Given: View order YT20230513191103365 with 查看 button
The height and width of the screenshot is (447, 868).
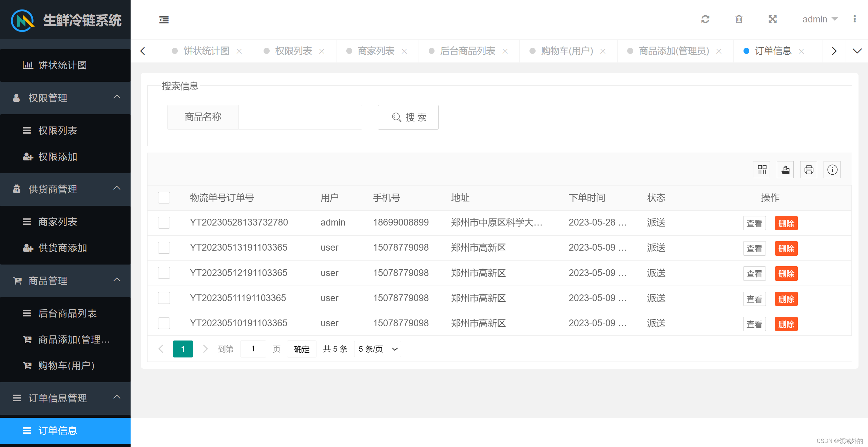Looking at the screenshot, I should click(x=754, y=248).
